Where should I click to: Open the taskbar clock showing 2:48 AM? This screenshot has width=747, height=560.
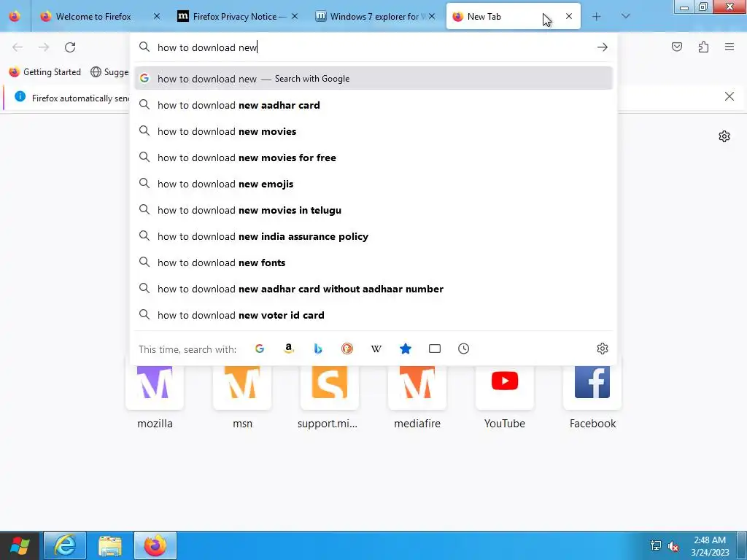[x=710, y=545]
